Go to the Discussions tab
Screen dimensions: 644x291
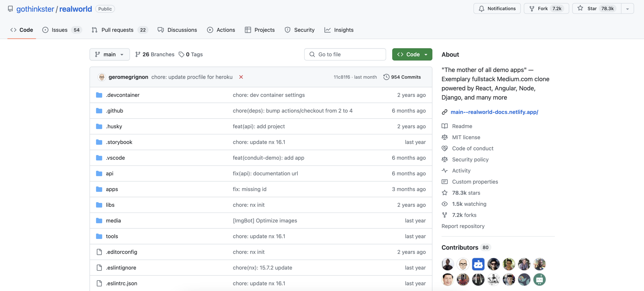pyautogui.click(x=177, y=30)
